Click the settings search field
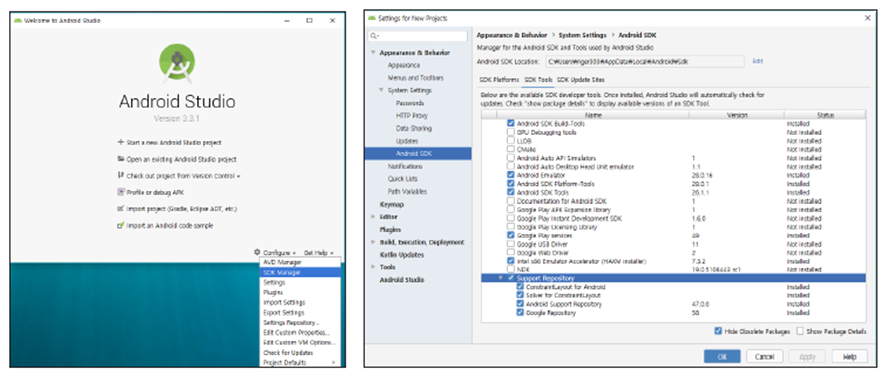Image resolution: width=888 pixels, height=376 pixels. point(418,36)
